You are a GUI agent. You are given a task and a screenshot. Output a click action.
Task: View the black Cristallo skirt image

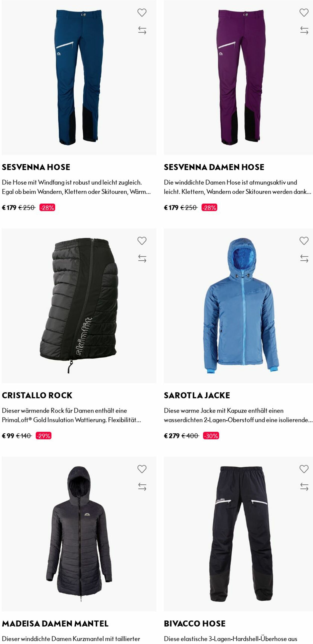click(x=79, y=306)
